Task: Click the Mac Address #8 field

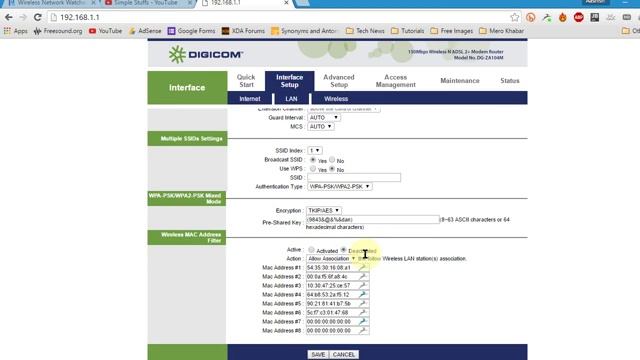Action: click(338, 331)
